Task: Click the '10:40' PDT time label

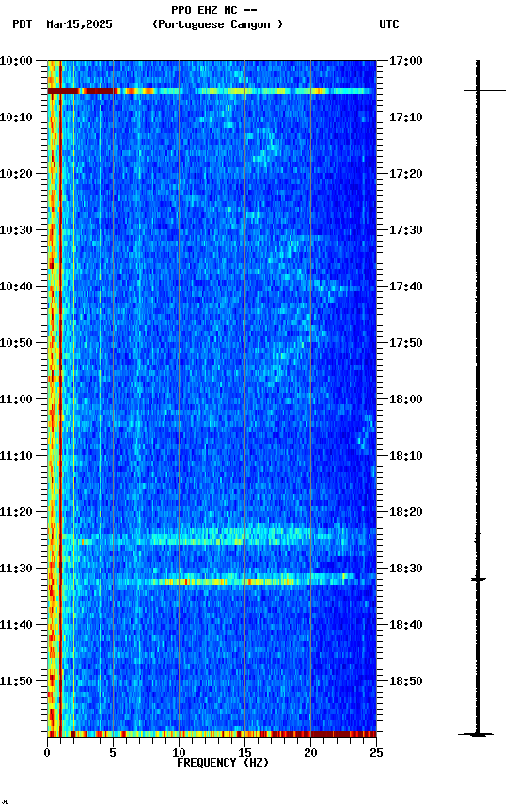Action: click(16, 287)
